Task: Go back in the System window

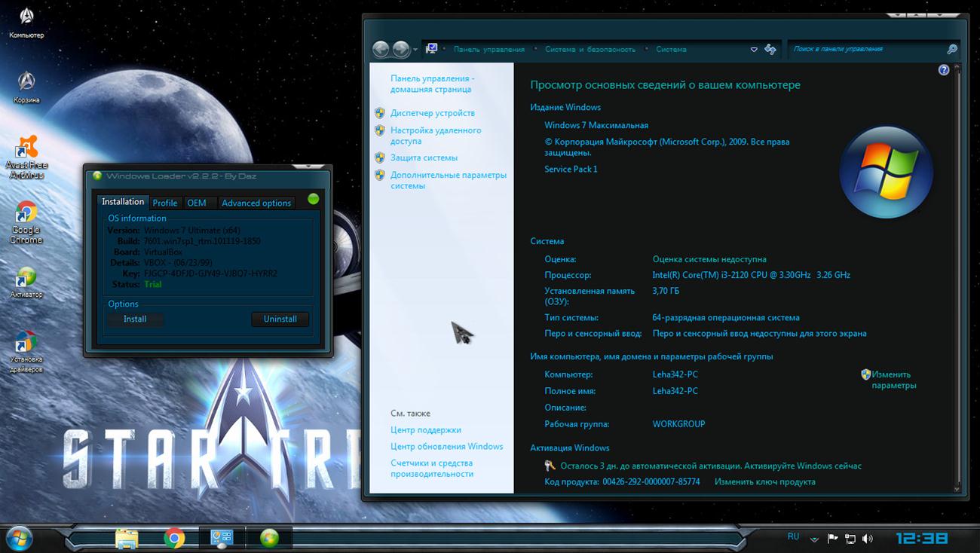Action: (381, 50)
